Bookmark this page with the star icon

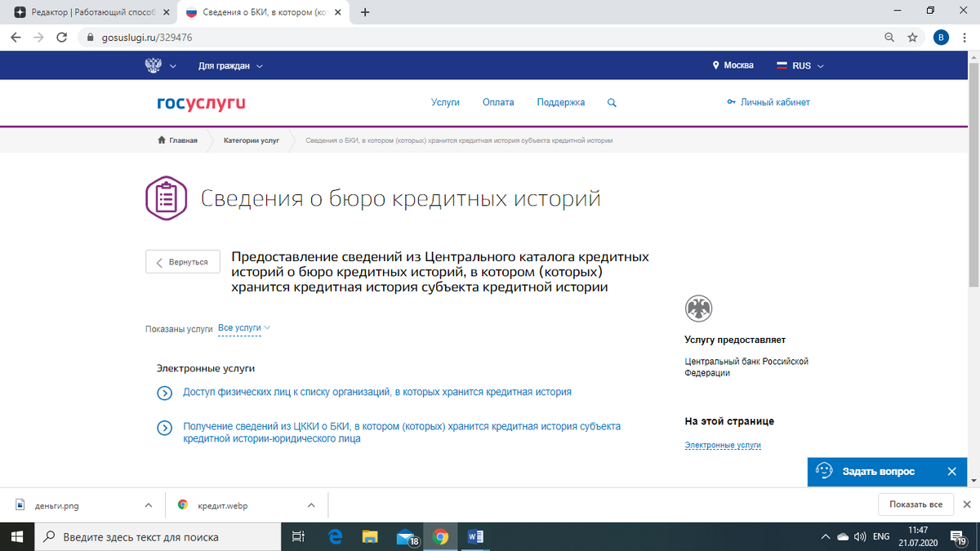(x=912, y=38)
